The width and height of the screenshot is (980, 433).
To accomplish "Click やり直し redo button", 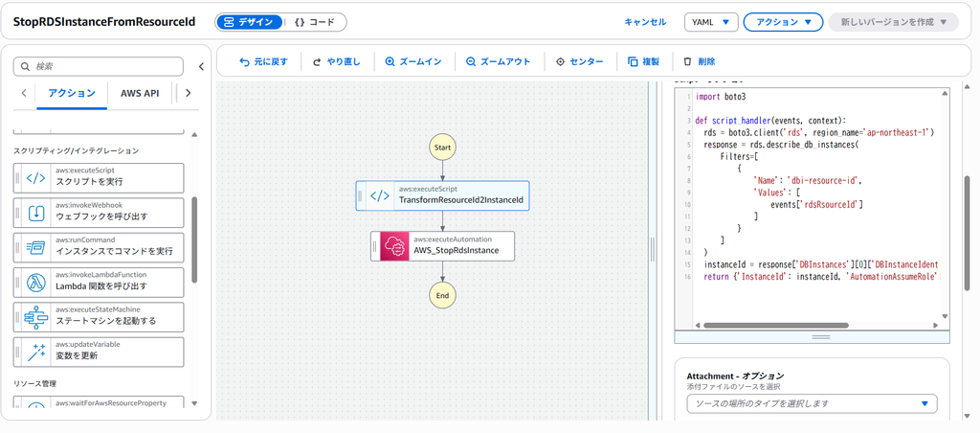I will pyautogui.click(x=336, y=62).
